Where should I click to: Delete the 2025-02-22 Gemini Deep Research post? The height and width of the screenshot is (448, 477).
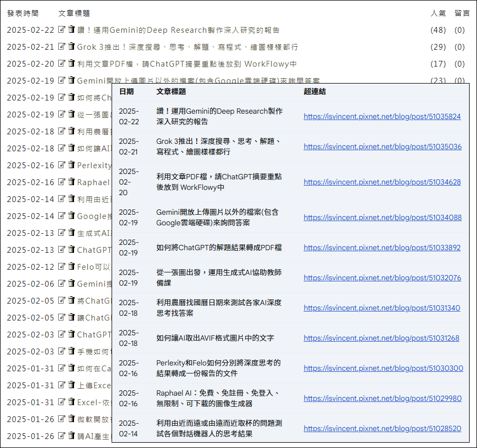coord(71,30)
